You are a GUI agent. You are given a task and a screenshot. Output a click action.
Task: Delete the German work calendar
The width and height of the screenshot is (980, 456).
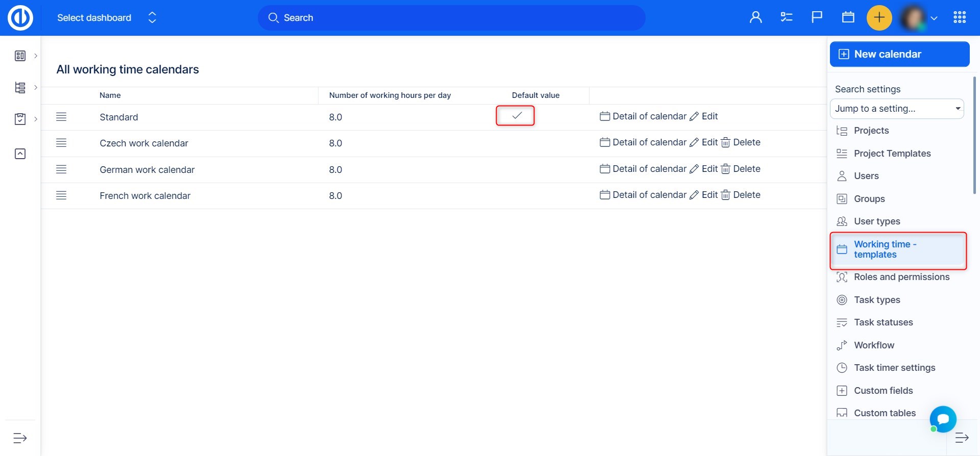tap(741, 169)
